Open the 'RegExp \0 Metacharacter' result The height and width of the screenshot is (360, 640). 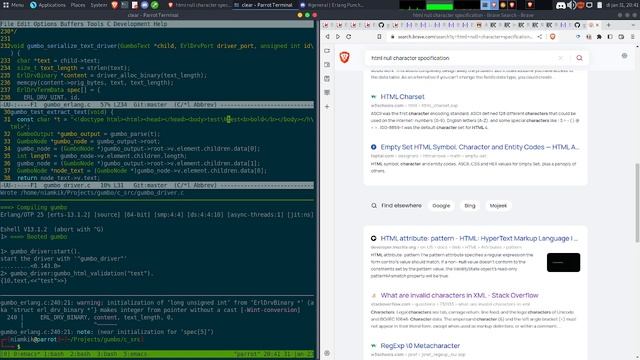click(420, 346)
